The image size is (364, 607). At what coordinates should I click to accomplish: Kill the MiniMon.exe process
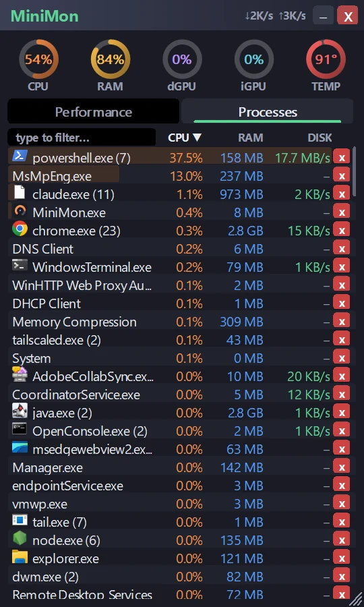[342, 212]
